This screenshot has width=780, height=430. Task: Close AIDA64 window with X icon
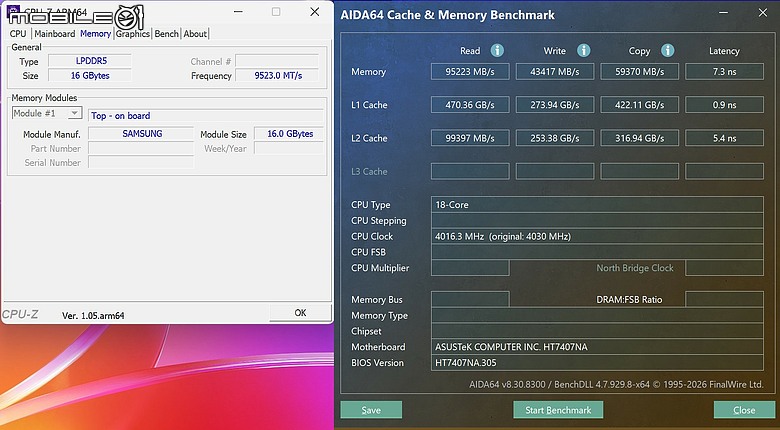pos(763,13)
